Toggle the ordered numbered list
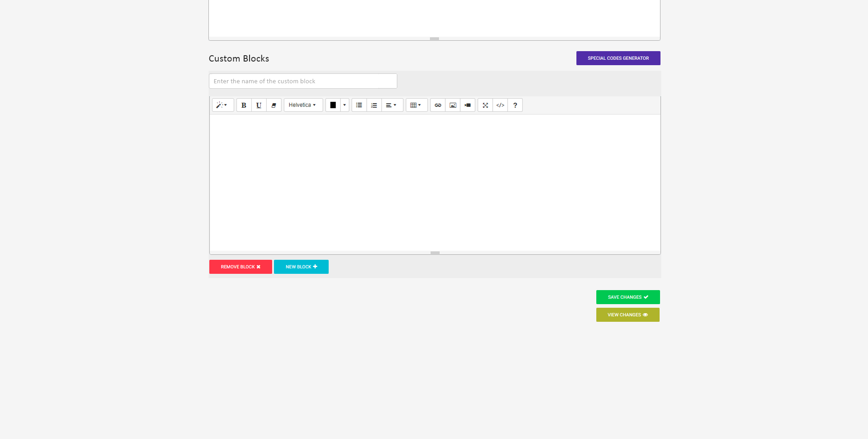This screenshot has height=439, width=868. (x=373, y=105)
